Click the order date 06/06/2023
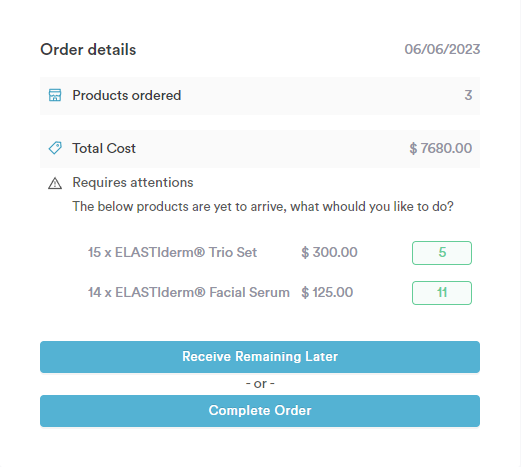This screenshot has height=467, width=521. click(442, 49)
